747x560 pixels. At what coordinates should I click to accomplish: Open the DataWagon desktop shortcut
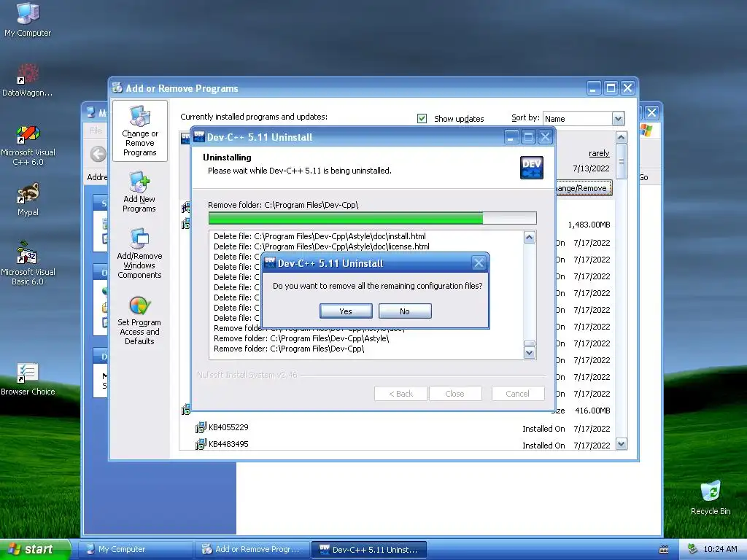coord(28,79)
